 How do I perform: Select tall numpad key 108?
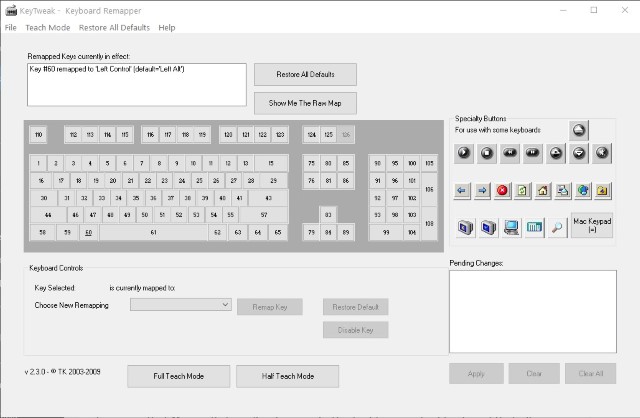[429, 224]
